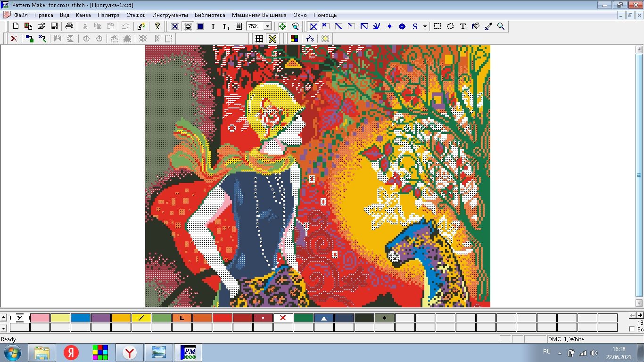Click the Print icon
Image resolution: width=644 pixels, height=362 pixels.
69,26
